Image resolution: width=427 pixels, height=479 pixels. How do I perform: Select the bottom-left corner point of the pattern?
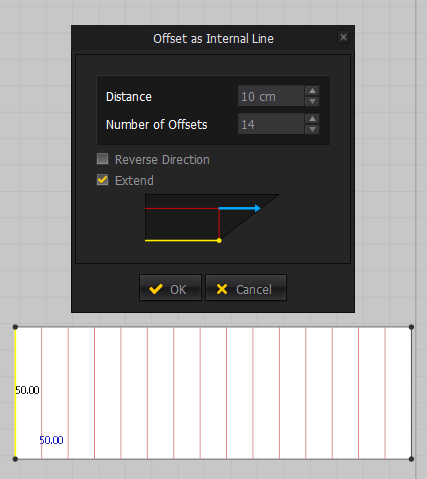[15, 459]
